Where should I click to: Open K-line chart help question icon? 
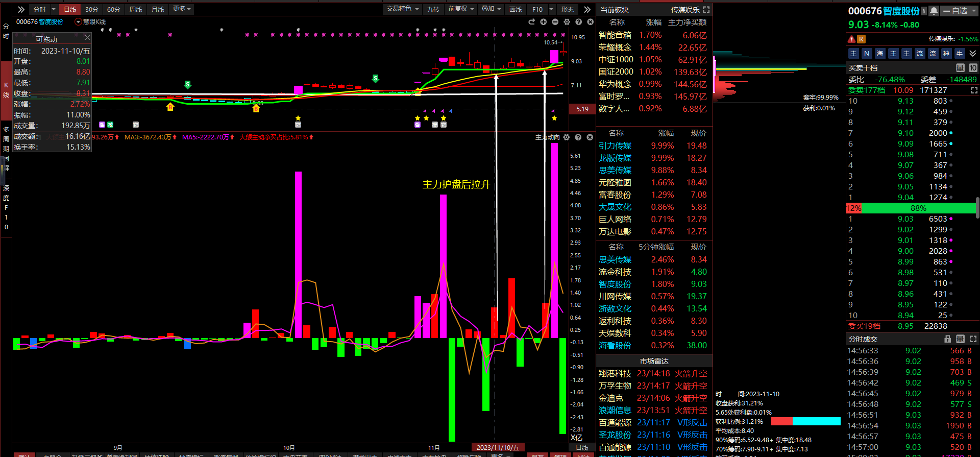point(579,22)
